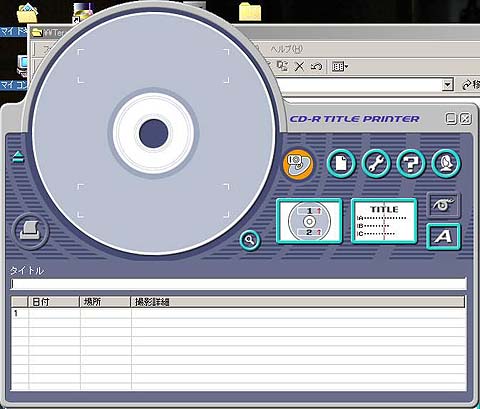Image resolution: width=480 pixels, height=409 pixels.
Task: Toggle the font 'A' button
Action: [x=443, y=237]
